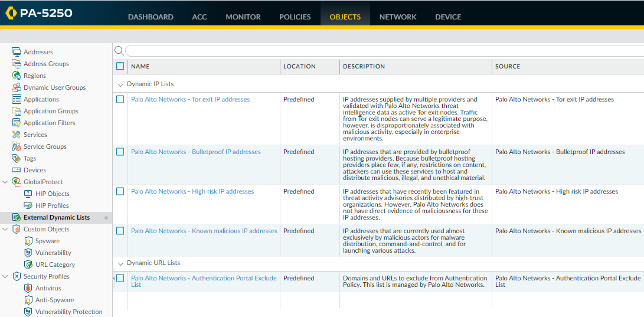Image resolution: width=644 pixels, height=317 pixels.
Task: Click the Services icon in sidebar
Action: pyautogui.click(x=17, y=135)
